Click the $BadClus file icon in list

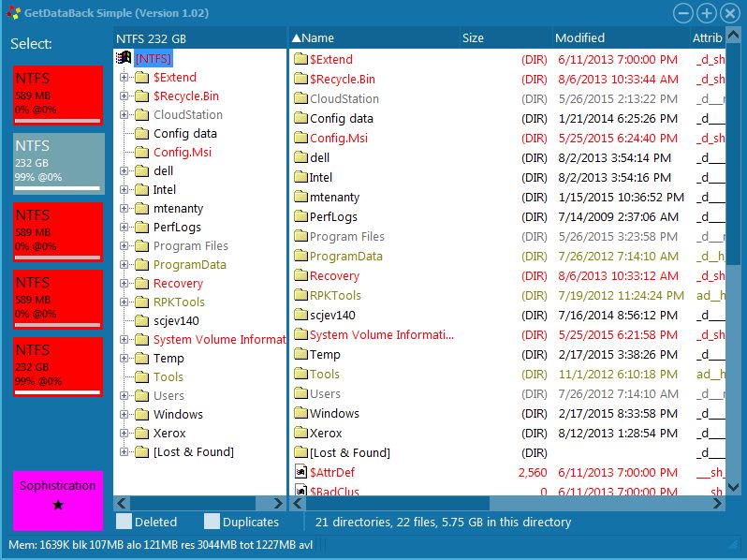pyautogui.click(x=300, y=491)
